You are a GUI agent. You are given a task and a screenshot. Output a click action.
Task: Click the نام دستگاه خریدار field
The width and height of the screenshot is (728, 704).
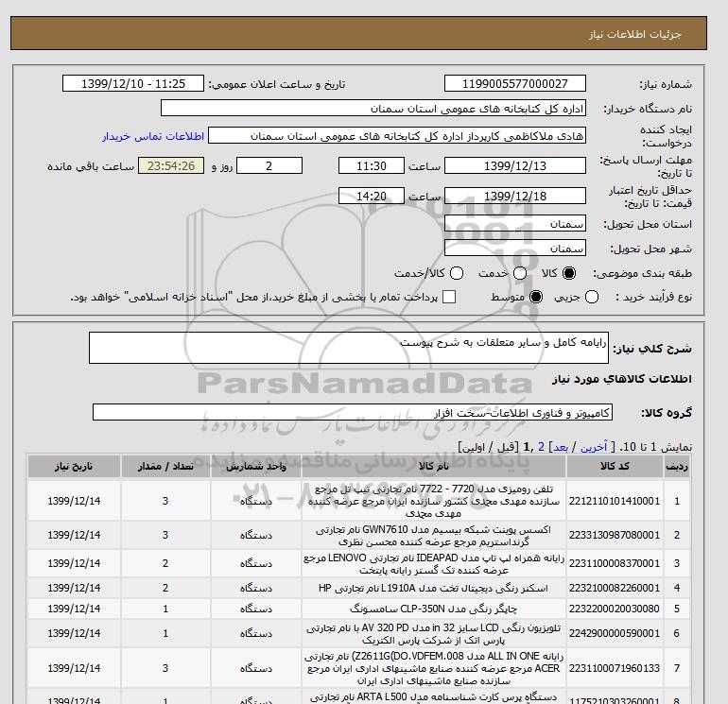373,108
